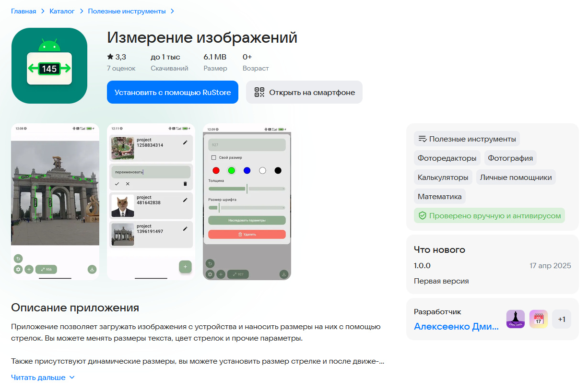Open developer Алексеенко Дми... profile link
This screenshot has width=588, height=391.
coord(456,326)
